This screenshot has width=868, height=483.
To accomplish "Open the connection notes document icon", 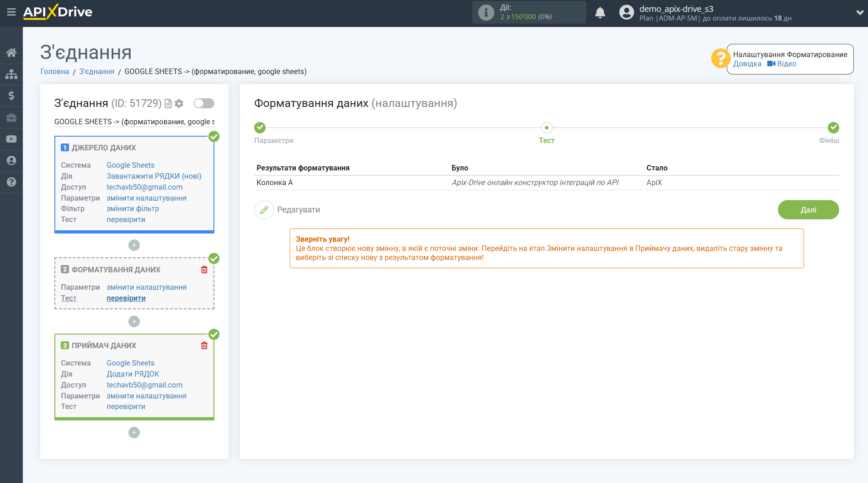I will [x=168, y=104].
